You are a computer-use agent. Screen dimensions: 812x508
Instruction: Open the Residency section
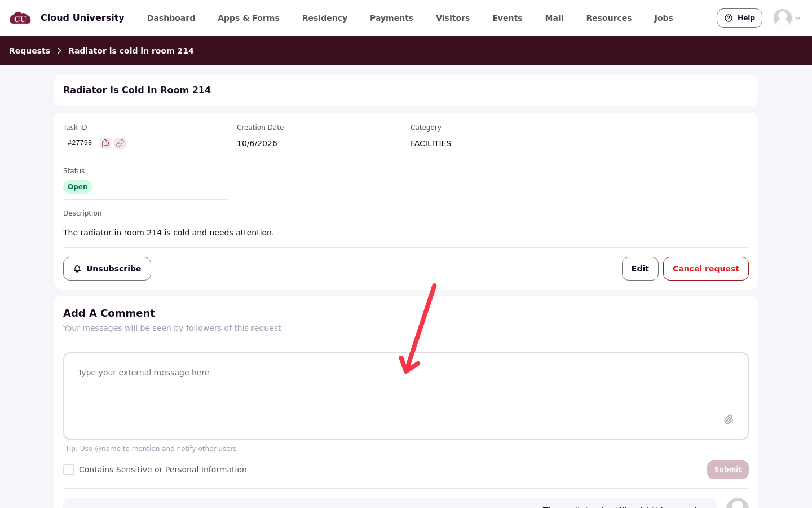pos(325,18)
